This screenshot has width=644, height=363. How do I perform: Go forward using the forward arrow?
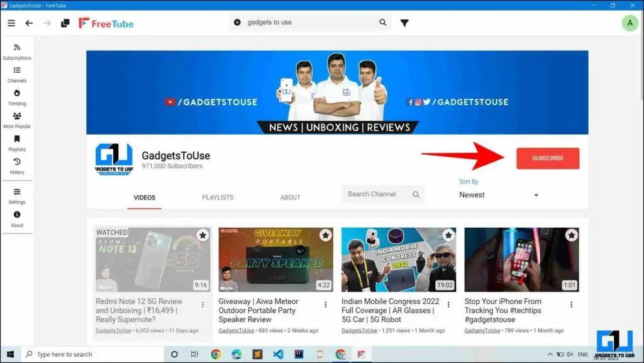click(47, 23)
